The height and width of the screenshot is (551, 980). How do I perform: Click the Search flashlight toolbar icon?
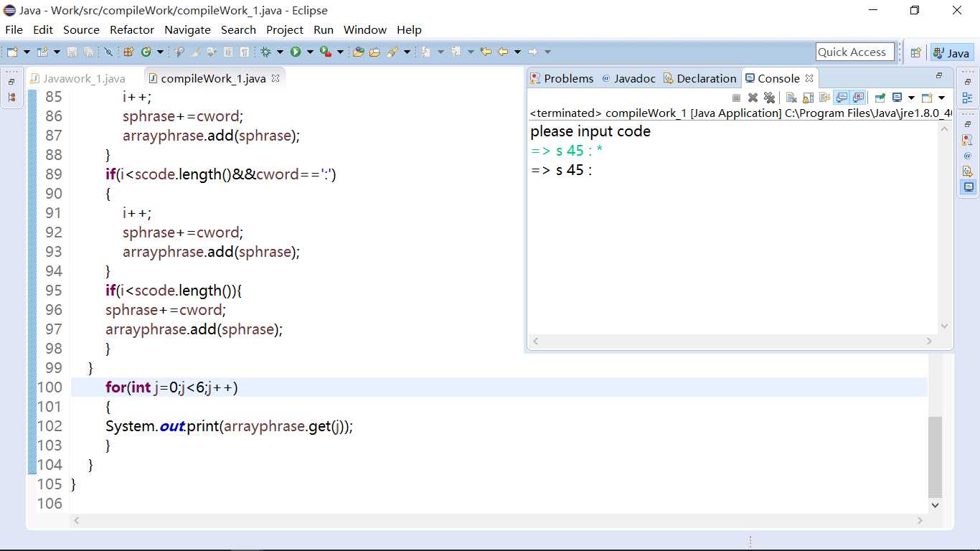(x=392, y=52)
